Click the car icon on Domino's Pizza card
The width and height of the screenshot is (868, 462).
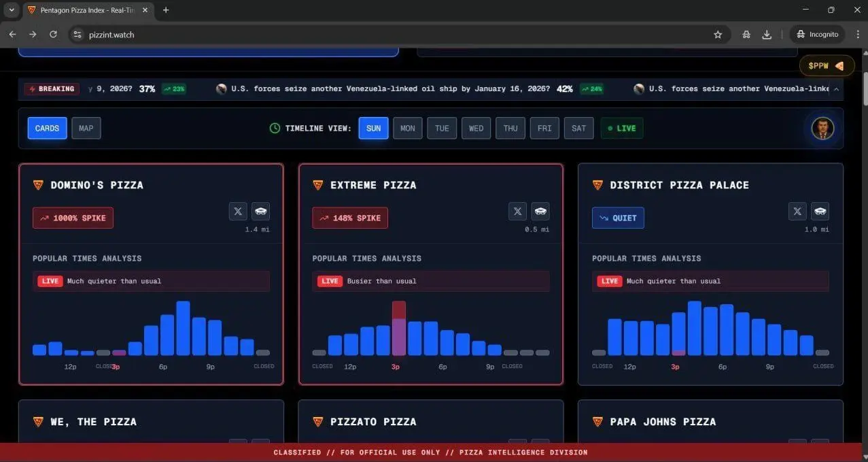point(260,212)
